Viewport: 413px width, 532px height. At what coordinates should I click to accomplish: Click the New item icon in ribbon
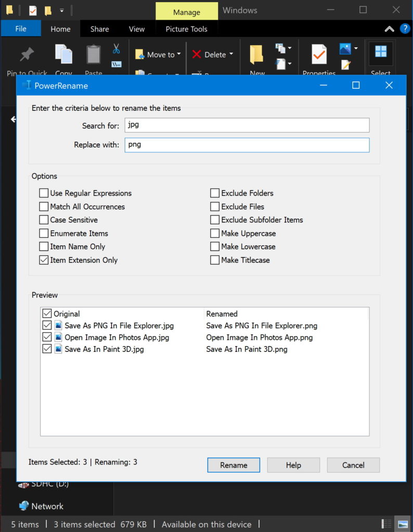[280, 48]
